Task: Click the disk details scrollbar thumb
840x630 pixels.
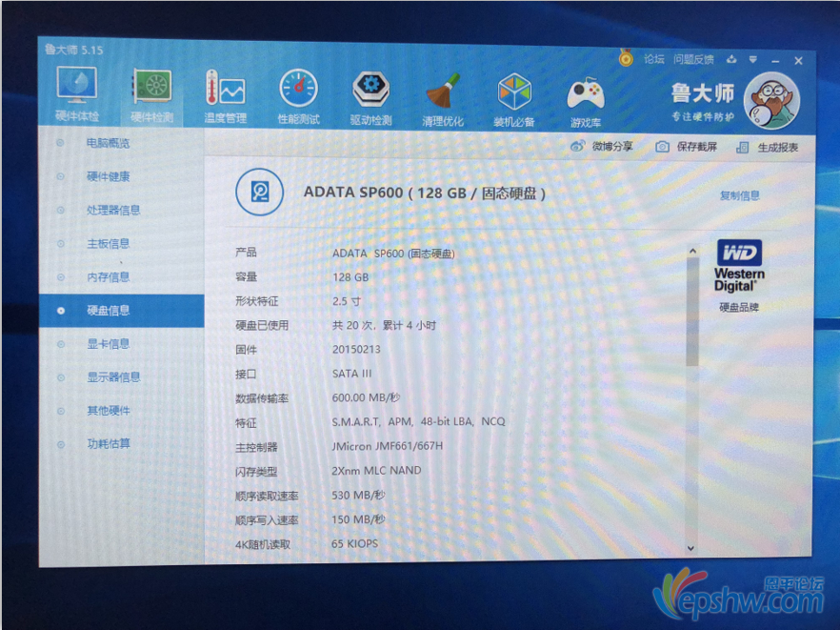Action: pyautogui.click(x=692, y=312)
